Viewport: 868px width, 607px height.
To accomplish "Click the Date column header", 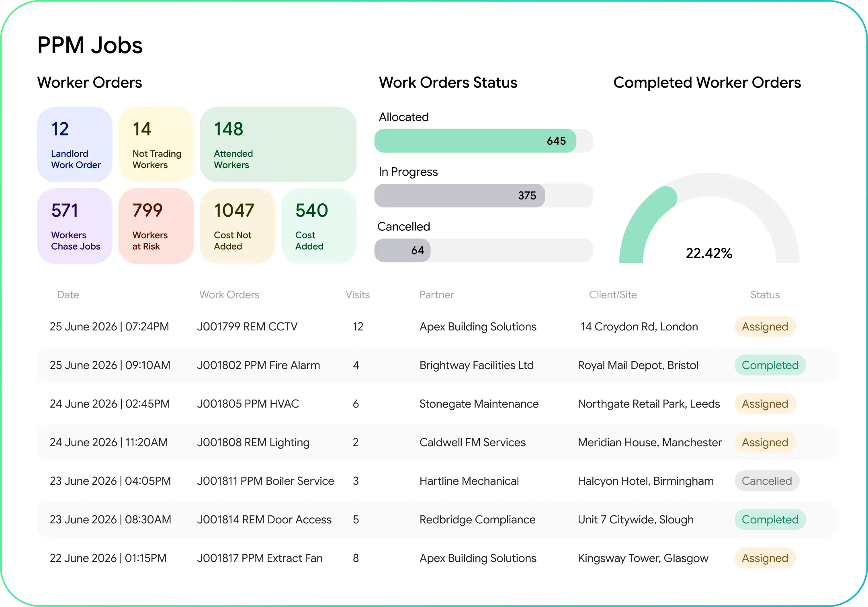I will click(68, 295).
